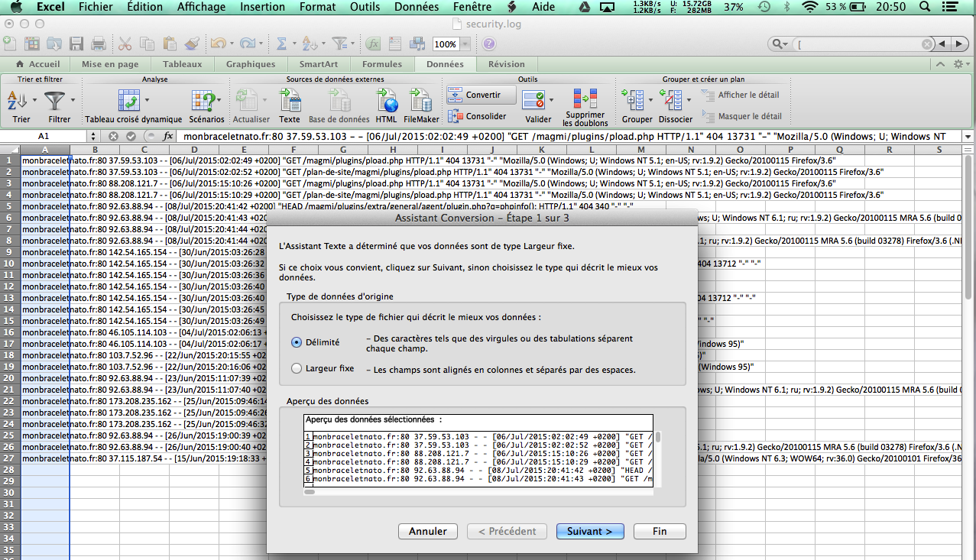Image resolution: width=976 pixels, height=560 pixels.
Task: Click Annuler to cancel the conversion
Action: [x=428, y=531]
